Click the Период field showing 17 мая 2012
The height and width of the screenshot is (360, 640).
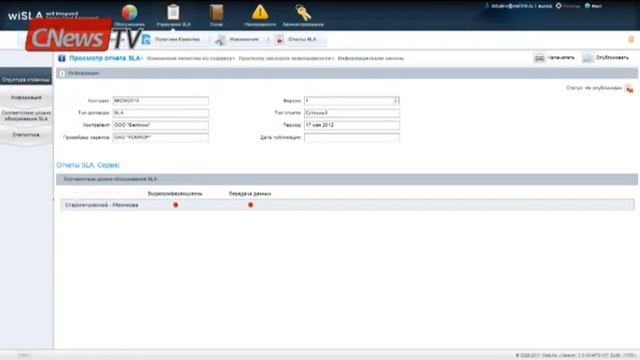tap(352, 125)
